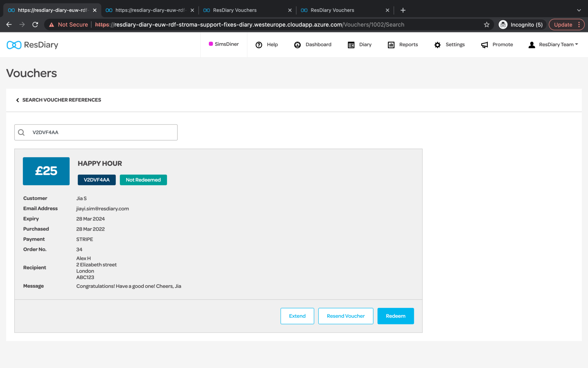The width and height of the screenshot is (588, 368).
Task: Click the Settings gear icon
Action: click(x=437, y=45)
